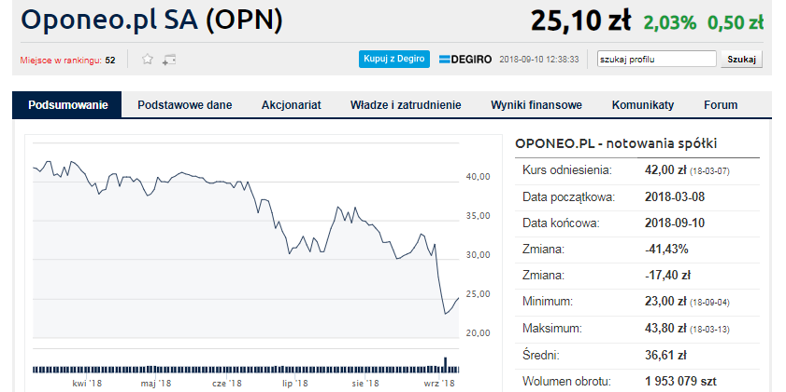786x392 pixels.
Task: Click the chart peak near kwi '18
Action: (x=72, y=161)
